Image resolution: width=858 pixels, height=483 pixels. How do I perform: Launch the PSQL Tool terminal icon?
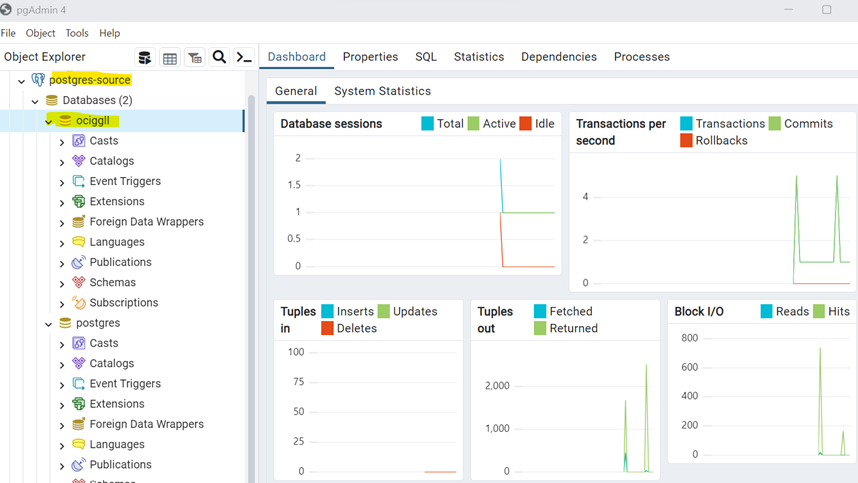tap(244, 57)
